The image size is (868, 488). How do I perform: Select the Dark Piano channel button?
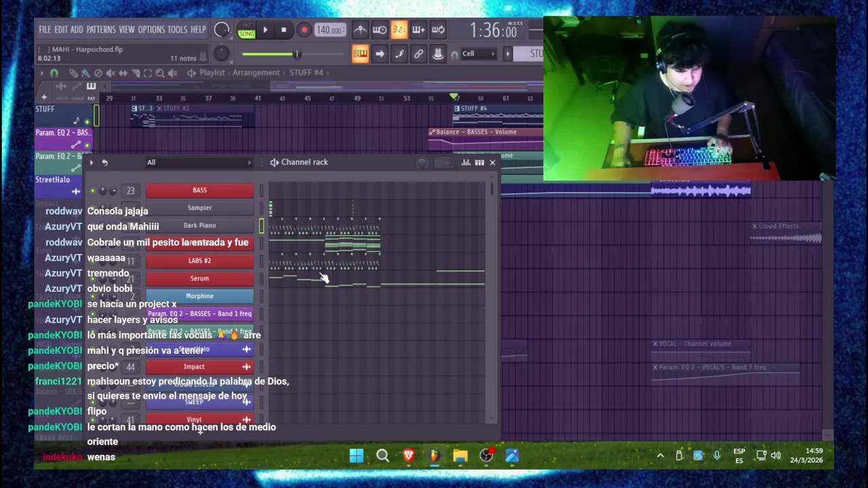point(199,226)
